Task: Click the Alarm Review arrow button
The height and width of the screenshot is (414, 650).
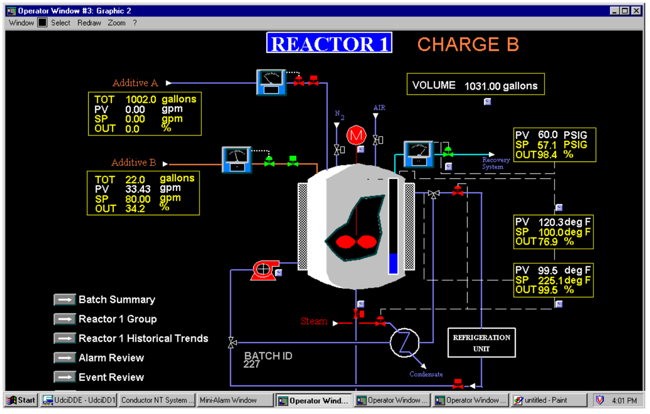Action: 65,358
